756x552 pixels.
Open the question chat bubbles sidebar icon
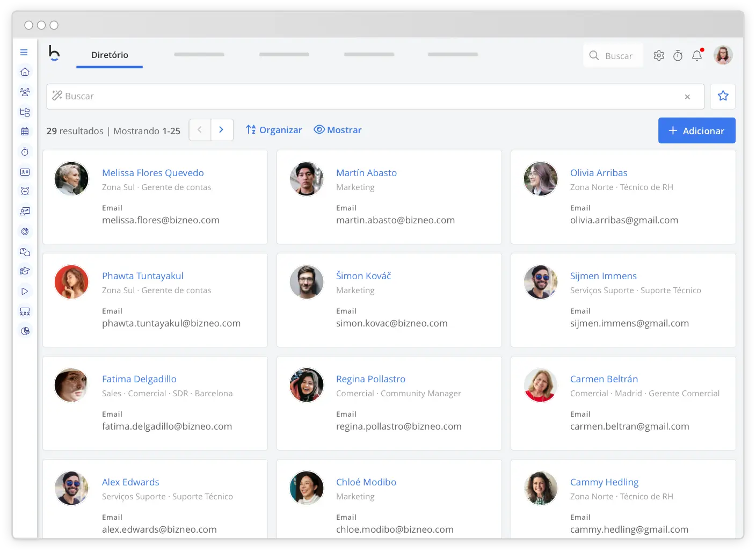tap(25, 251)
